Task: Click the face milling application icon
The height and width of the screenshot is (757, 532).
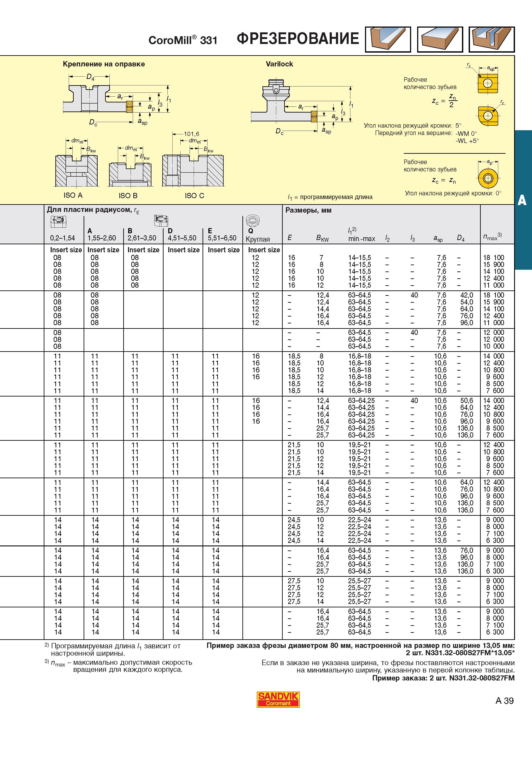Action: click(440, 40)
